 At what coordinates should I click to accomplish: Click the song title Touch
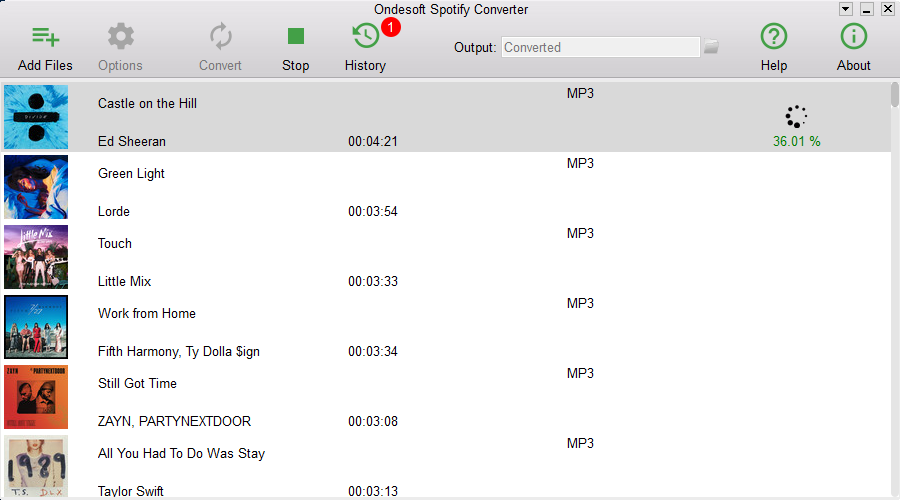point(115,243)
